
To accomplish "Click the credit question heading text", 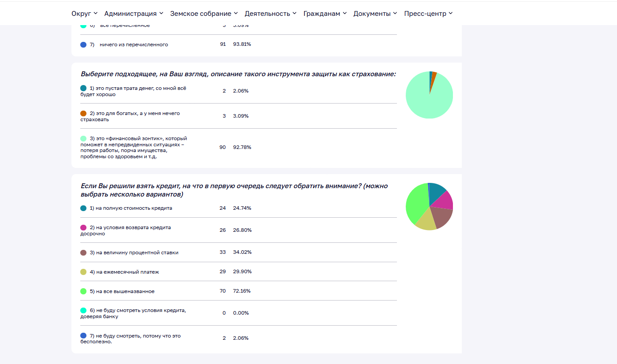I will coord(234,190).
